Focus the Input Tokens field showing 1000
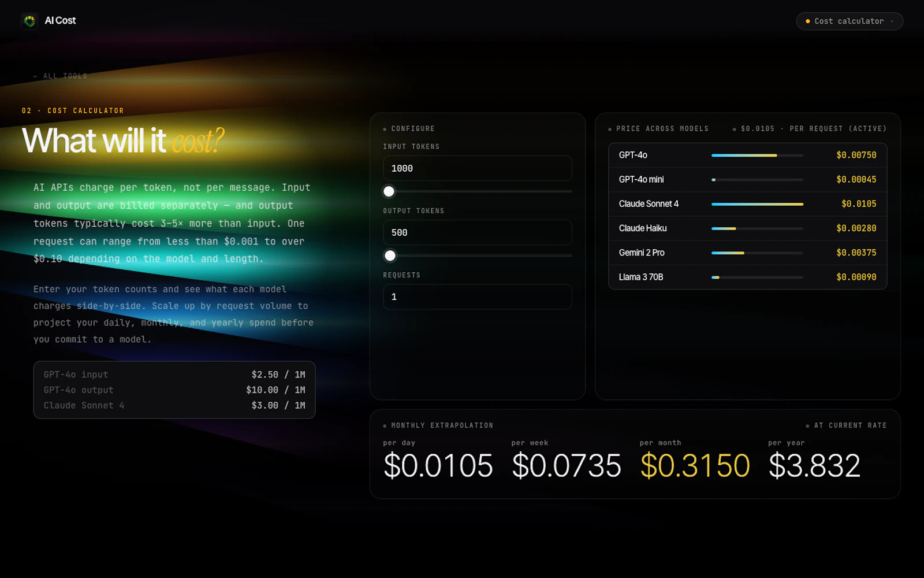The image size is (924, 578). point(478,168)
